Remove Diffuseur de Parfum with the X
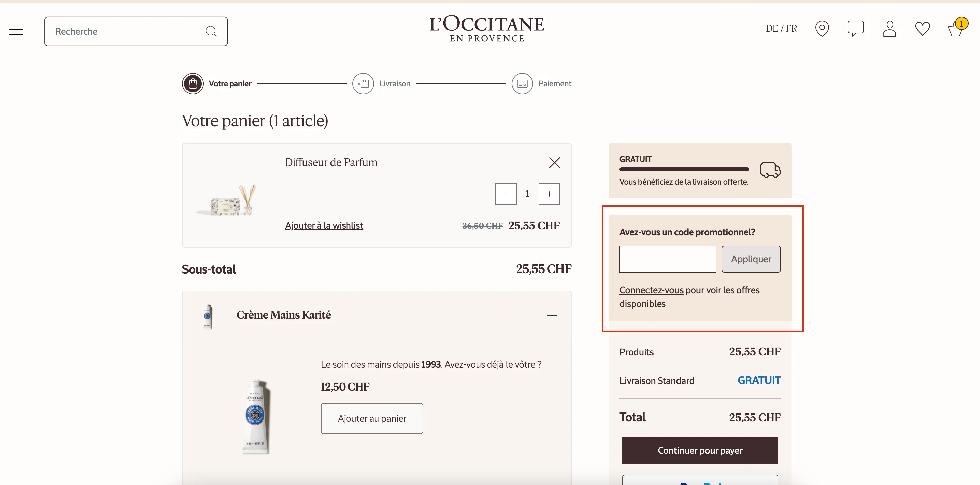The height and width of the screenshot is (485, 980). tap(554, 163)
